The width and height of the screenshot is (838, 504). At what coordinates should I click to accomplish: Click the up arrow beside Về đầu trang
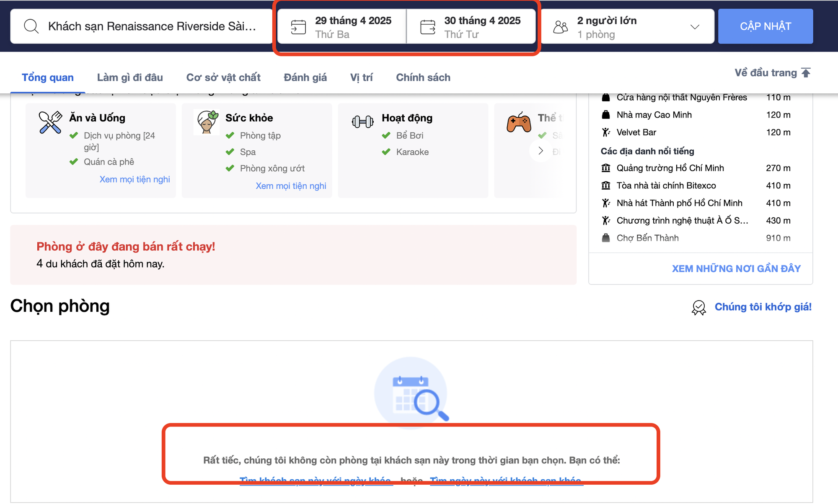[x=806, y=73]
